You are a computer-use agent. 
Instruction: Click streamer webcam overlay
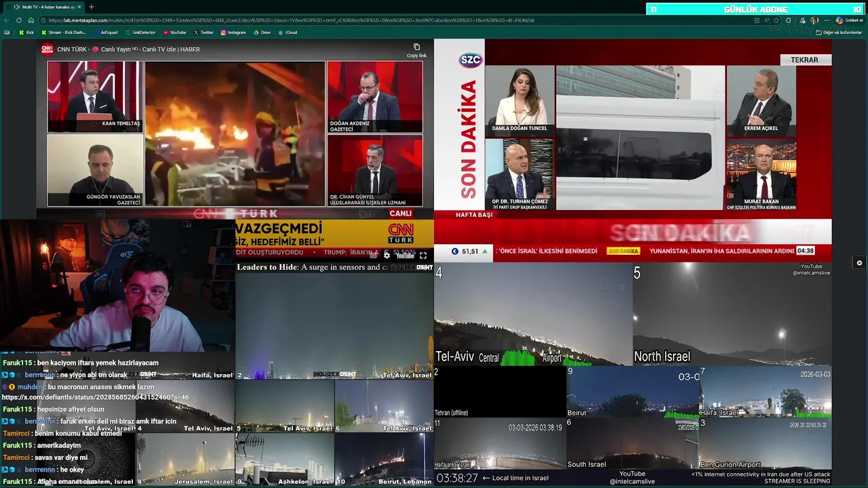pos(117,285)
